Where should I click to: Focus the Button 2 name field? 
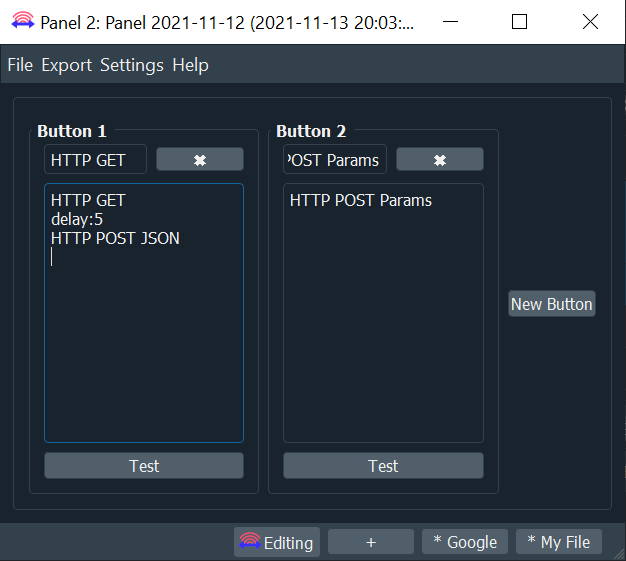(x=334, y=160)
